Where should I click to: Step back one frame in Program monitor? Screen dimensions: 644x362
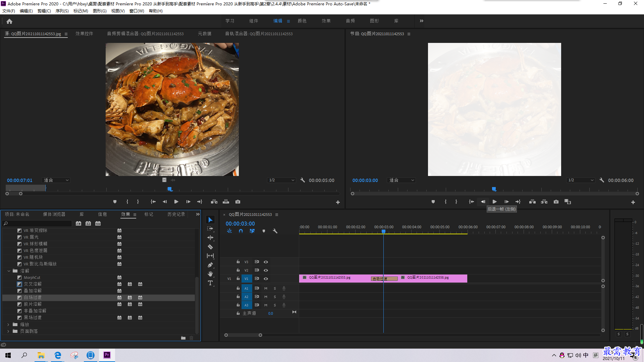[x=483, y=202]
